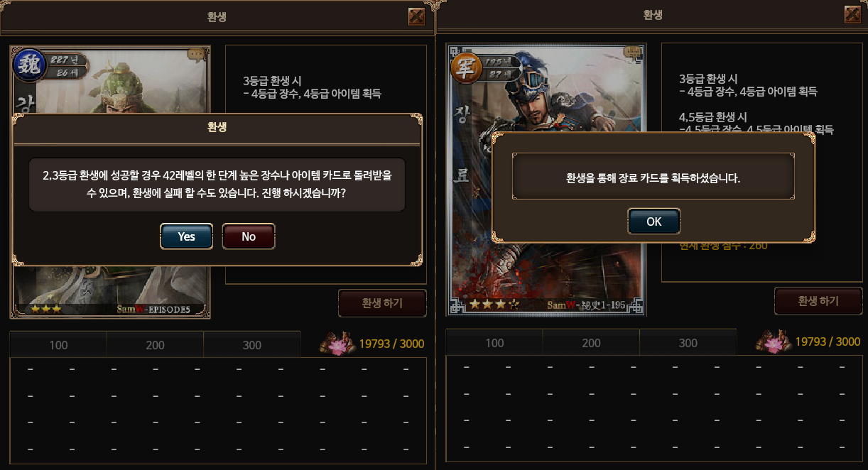
Task: Select the 100 tab in left panel
Action: [x=58, y=345]
